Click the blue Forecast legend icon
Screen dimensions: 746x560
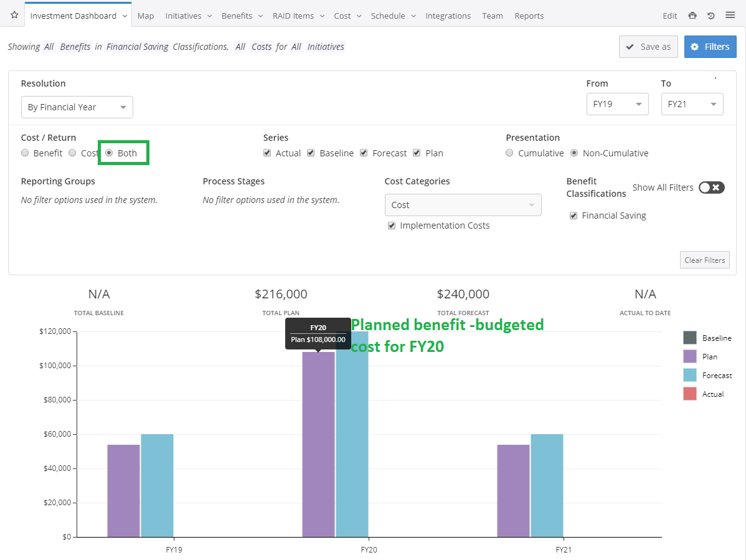tap(689, 375)
